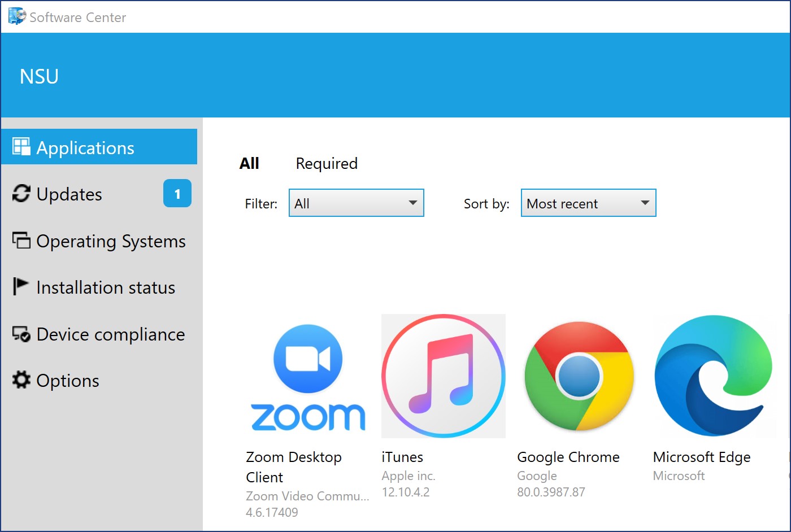Select the NSU banner heading
Image resolution: width=791 pixels, height=532 pixels.
click(39, 76)
